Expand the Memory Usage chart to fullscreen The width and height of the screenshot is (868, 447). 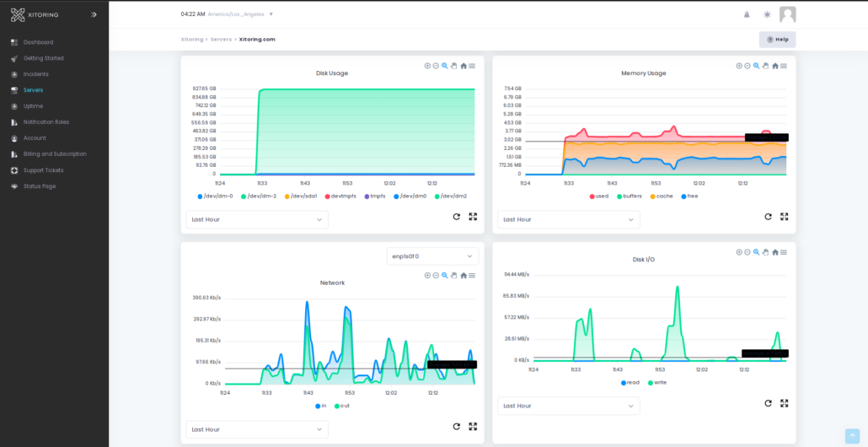(x=784, y=217)
